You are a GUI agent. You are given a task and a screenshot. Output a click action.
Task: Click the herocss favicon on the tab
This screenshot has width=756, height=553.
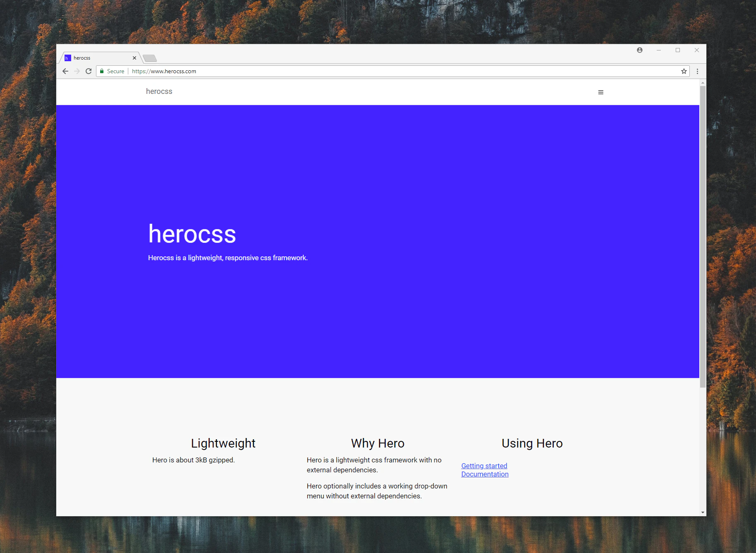point(68,57)
